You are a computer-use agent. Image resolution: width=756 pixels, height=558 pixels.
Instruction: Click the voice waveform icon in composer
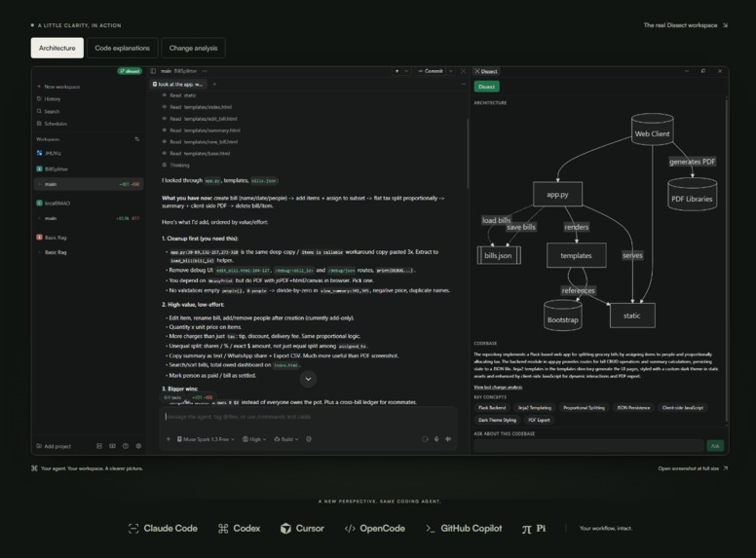(x=448, y=439)
